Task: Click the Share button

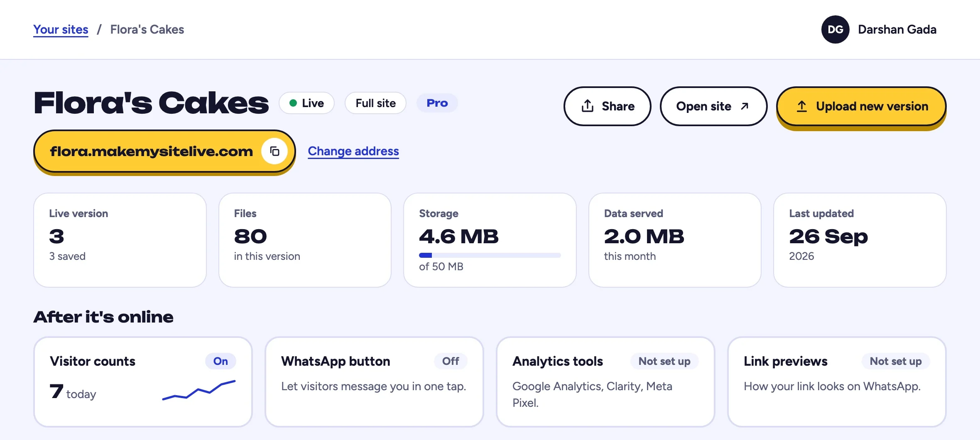Action: 607,106
